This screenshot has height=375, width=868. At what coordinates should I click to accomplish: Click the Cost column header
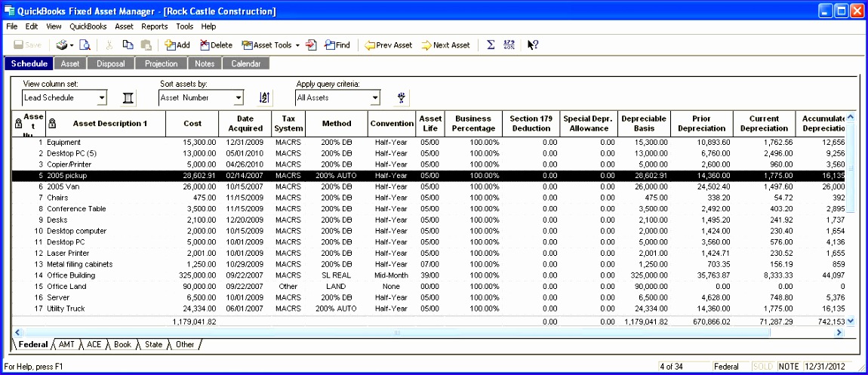tap(192, 124)
